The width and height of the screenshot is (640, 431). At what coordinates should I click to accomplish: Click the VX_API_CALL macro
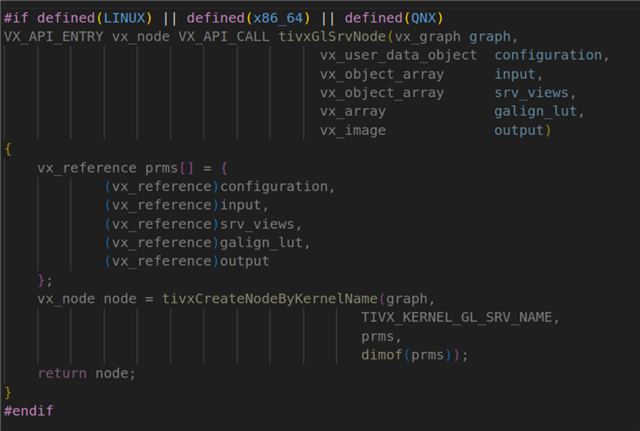(x=224, y=37)
